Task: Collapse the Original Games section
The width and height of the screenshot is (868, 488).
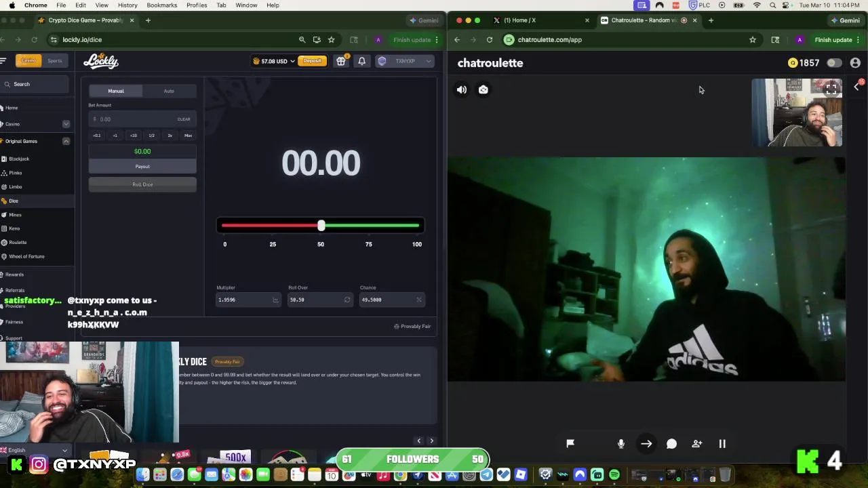Action: coord(66,141)
